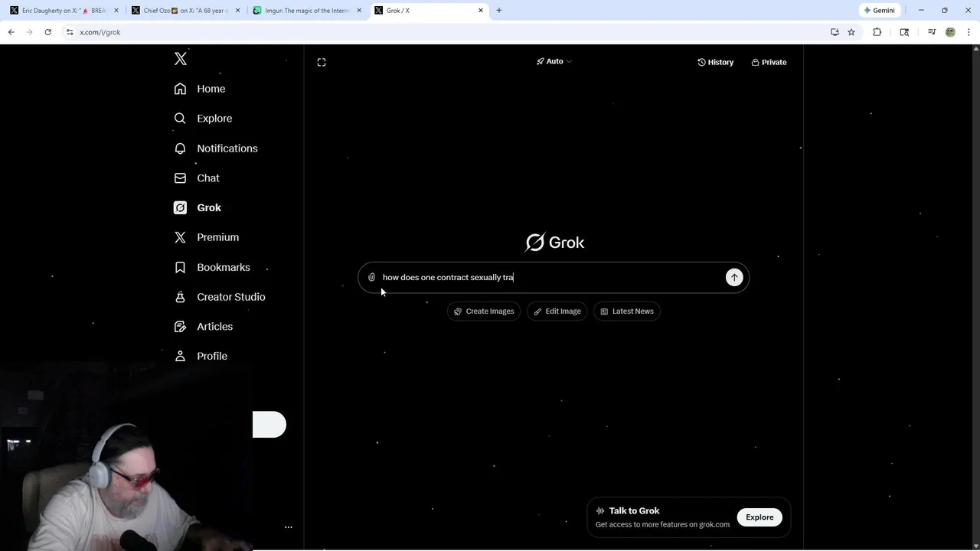The image size is (980, 551).
Task: Click the Explore magnifier icon
Action: click(180, 119)
